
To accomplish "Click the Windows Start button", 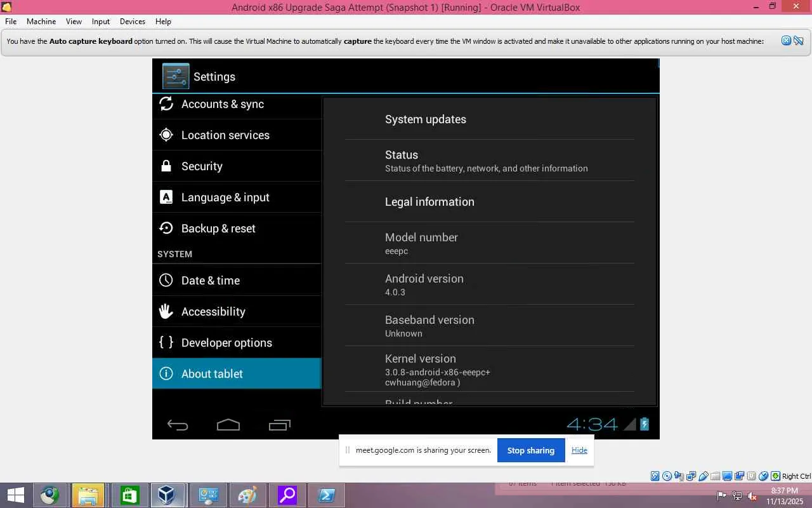I will coord(16,495).
